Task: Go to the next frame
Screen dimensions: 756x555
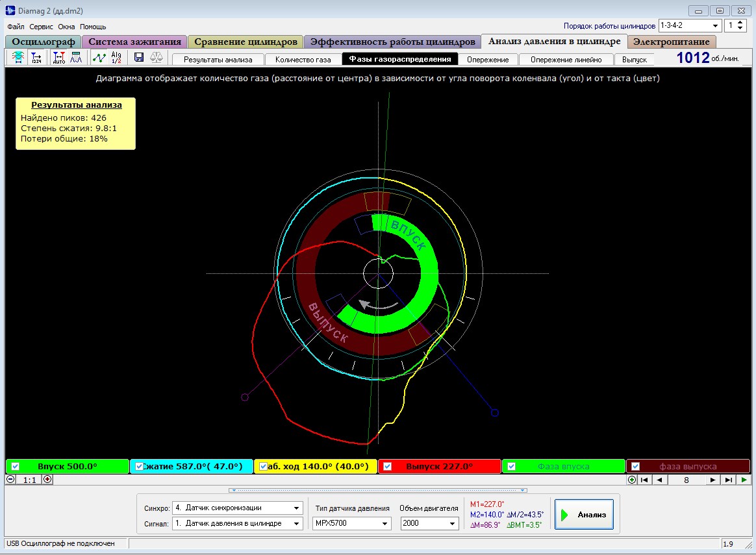Action: point(712,480)
